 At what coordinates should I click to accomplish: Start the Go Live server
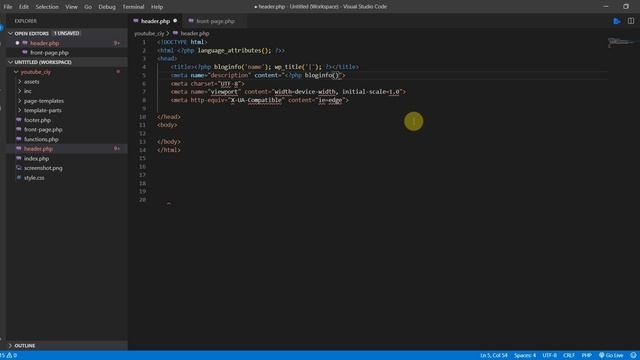[611, 355]
